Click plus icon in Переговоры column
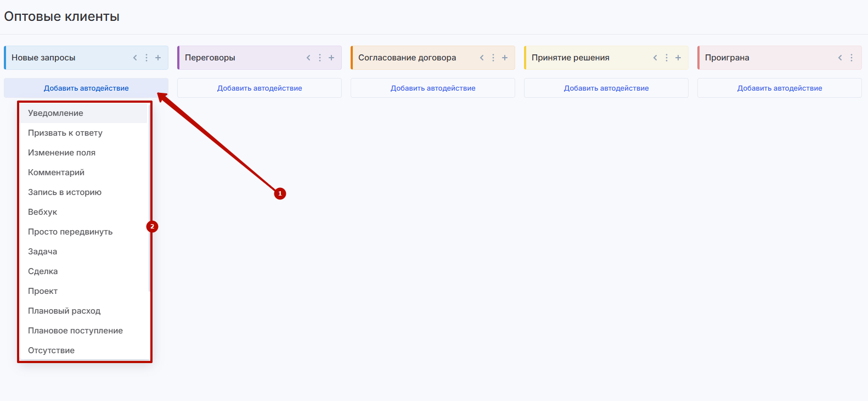Viewport: 868px width, 401px height. point(331,58)
